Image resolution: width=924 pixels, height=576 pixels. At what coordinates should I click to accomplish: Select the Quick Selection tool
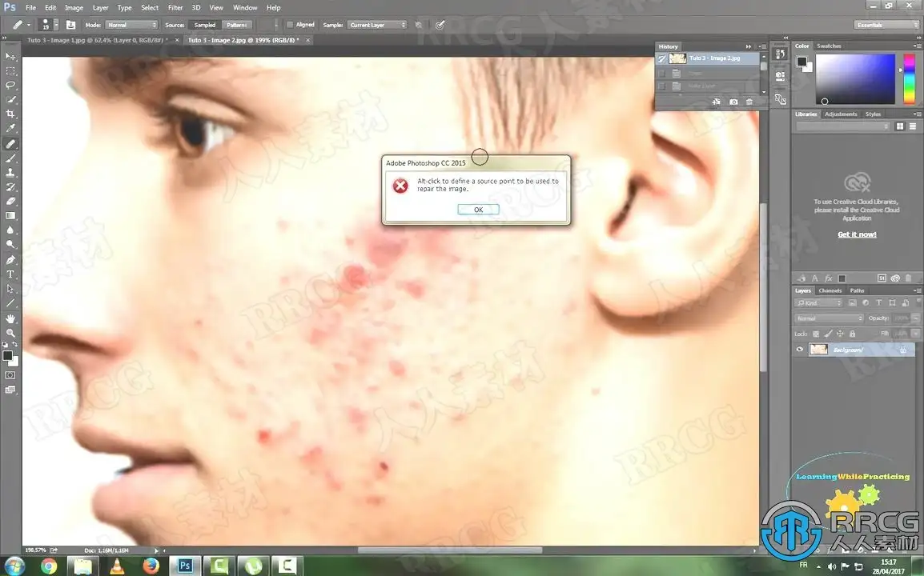pos(10,99)
